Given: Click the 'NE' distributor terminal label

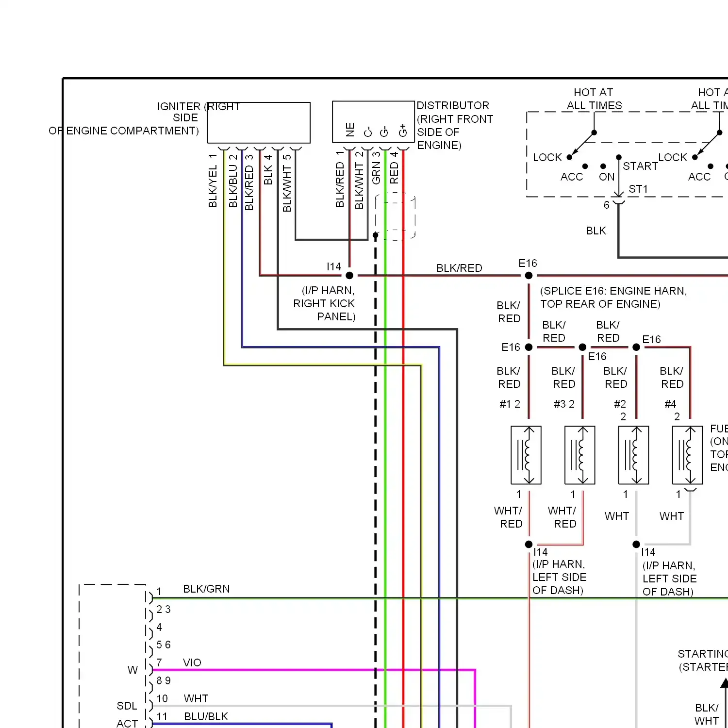Looking at the screenshot, I should point(350,130).
